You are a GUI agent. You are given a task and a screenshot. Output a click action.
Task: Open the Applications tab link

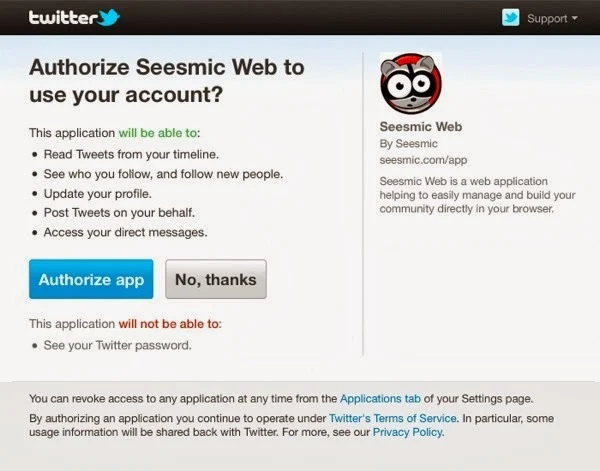(x=380, y=399)
